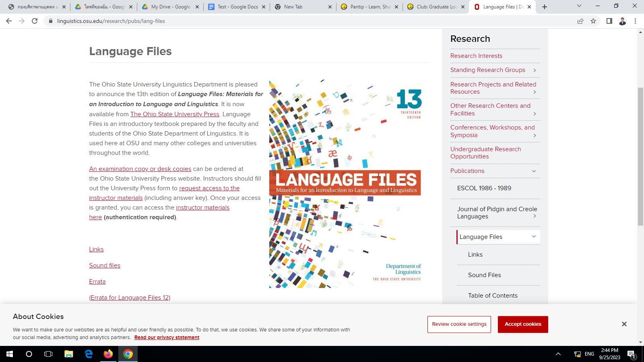Open Cortana search circle in taskbar
Screen dimensions: 644x362
(x=29, y=354)
